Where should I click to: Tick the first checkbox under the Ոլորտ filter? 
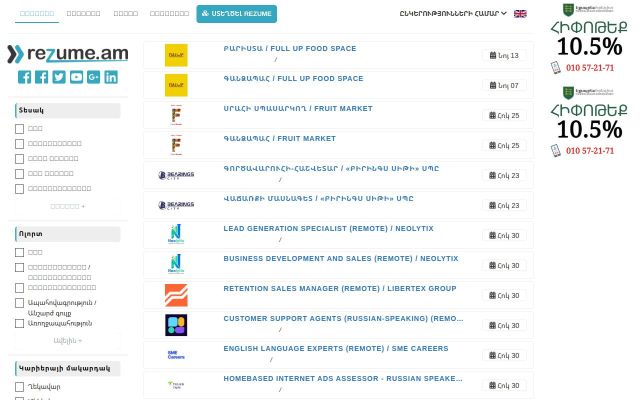19,253
